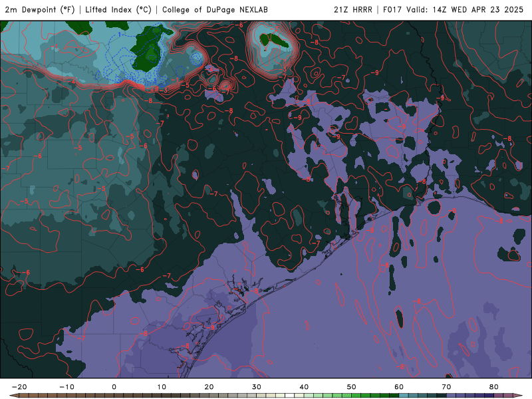Click the '21Z HRRR' model run label
532x399 pixels.
pyautogui.click(x=353, y=9)
